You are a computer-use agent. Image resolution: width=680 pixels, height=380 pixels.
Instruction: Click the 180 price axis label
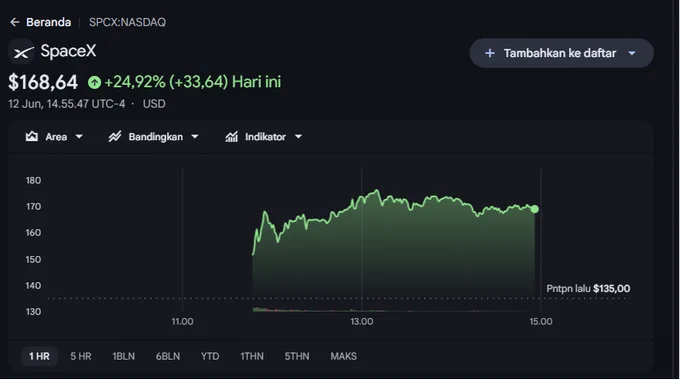click(x=33, y=180)
